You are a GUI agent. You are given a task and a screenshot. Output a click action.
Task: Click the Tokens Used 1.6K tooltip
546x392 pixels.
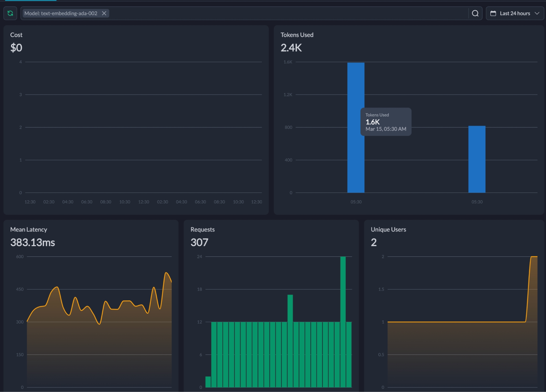click(386, 122)
